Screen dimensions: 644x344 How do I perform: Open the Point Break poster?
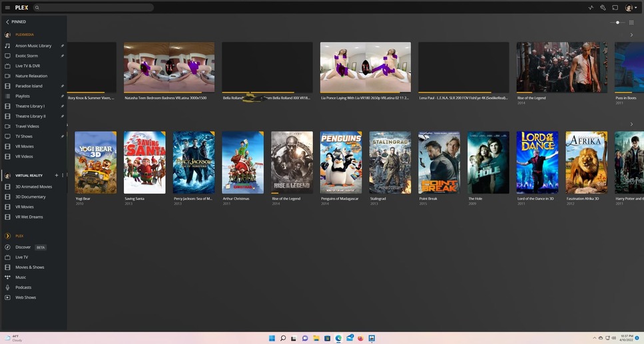pos(439,162)
